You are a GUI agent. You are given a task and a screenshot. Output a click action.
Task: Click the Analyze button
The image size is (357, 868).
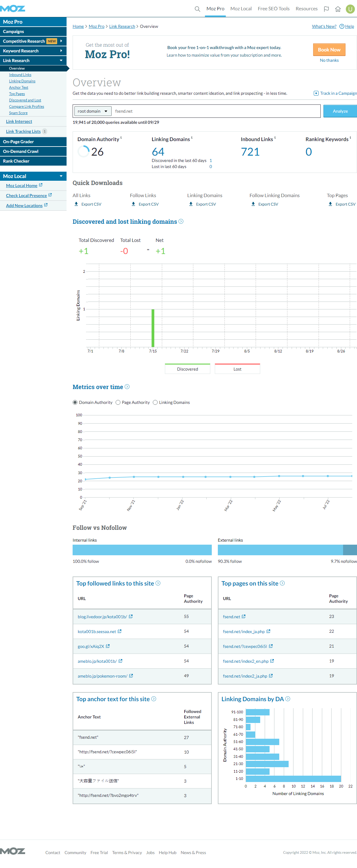[340, 111]
